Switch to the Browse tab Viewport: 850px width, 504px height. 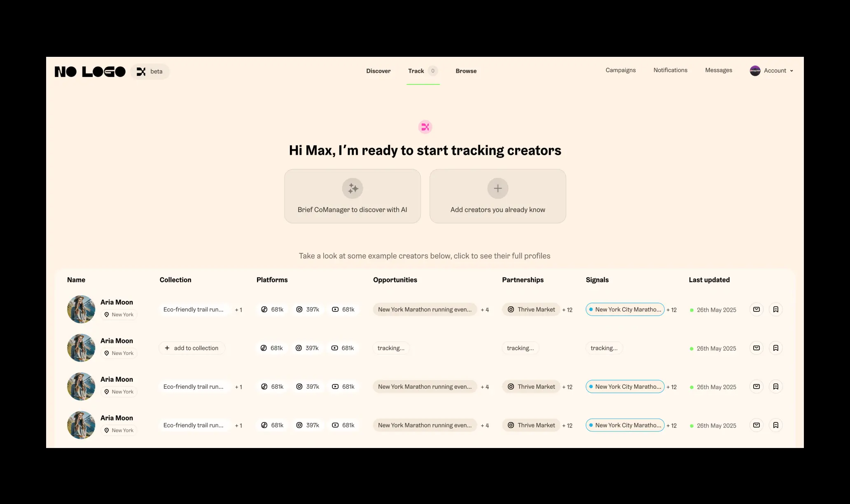[466, 71]
